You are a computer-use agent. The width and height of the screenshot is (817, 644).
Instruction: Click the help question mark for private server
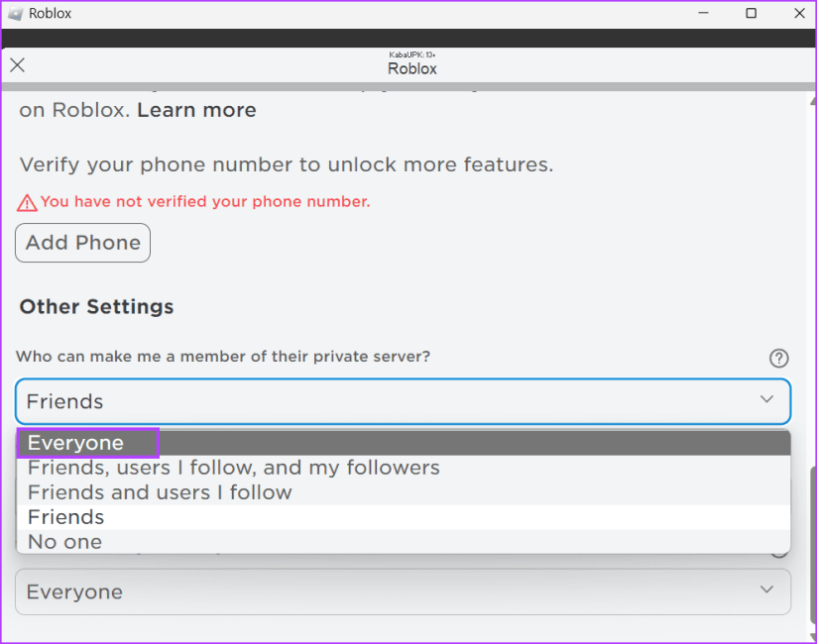coord(778,359)
